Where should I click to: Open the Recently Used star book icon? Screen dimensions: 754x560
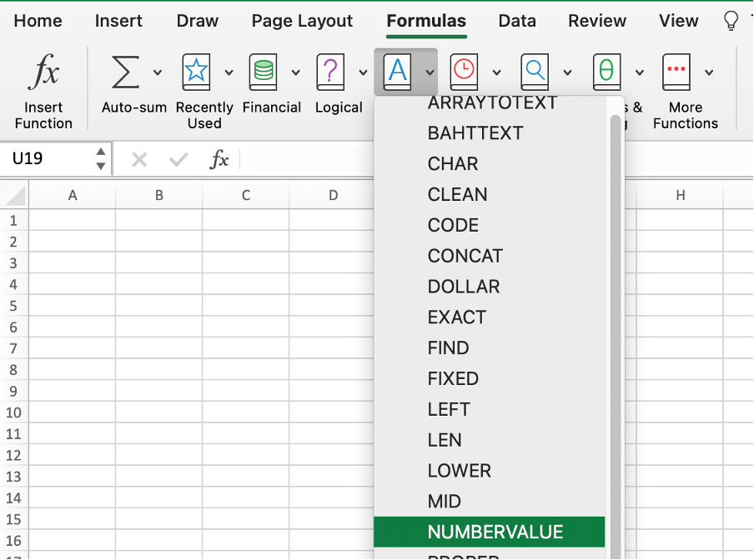(195, 72)
